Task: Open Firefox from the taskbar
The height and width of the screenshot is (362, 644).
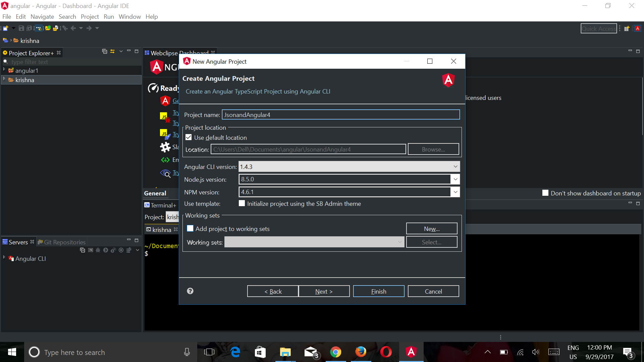Action: pyautogui.click(x=361, y=352)
